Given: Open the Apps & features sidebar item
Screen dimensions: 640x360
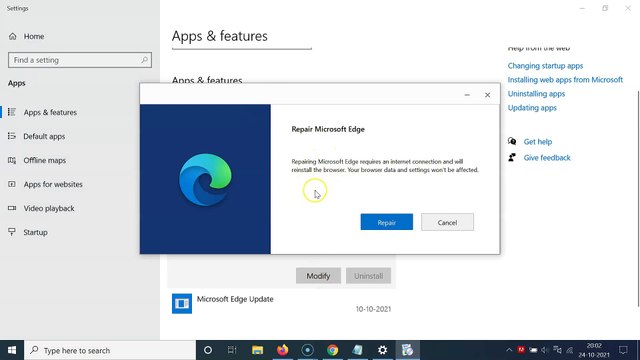Looking at the screenshot, I should pos(50,112).
